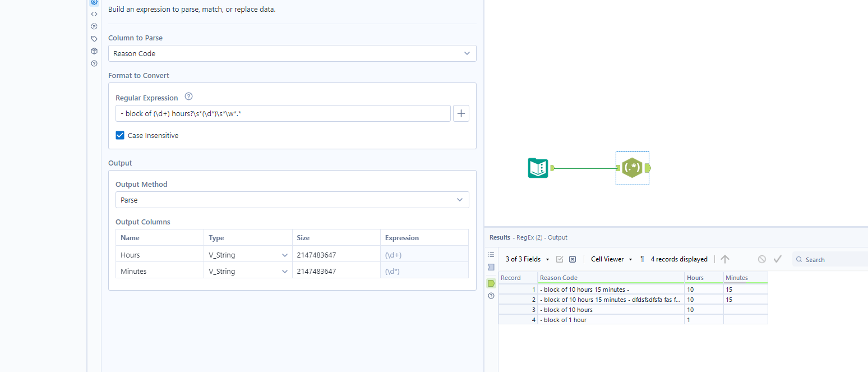Open Regular Expression help via question mark
Image resolution: width=868 pixels, height=372 pixels.
[x=188, y=96]
